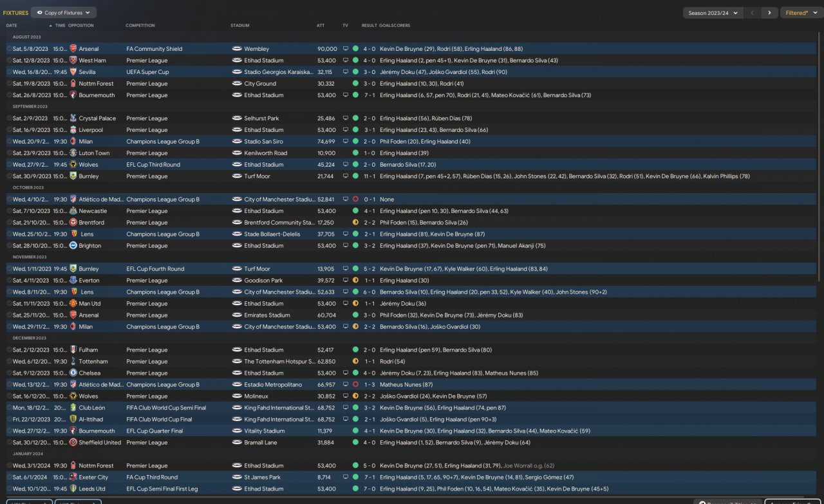This screenshot has height=504, width=824.
Task: Open the Exeter City crest icon
Action: pyautogui.click(x=73, y=478)
